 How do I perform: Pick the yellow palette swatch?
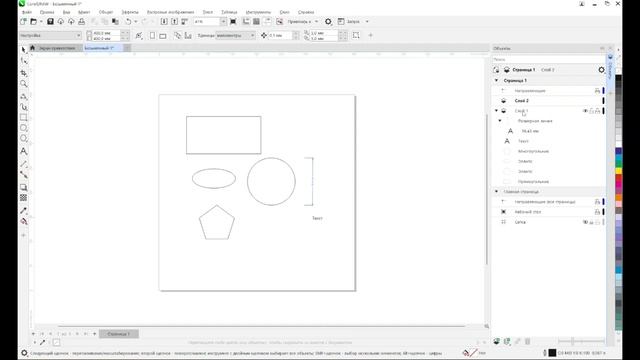tap(619, 171)
